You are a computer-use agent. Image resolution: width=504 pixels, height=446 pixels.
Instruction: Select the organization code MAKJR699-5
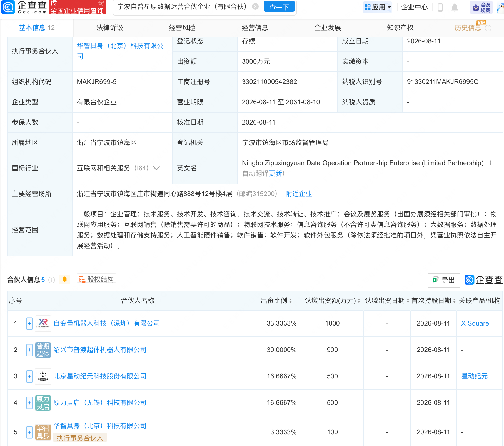97,82
